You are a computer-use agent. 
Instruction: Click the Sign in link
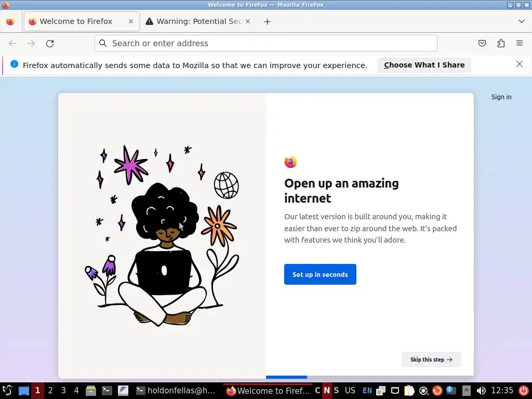coord(501,97)
